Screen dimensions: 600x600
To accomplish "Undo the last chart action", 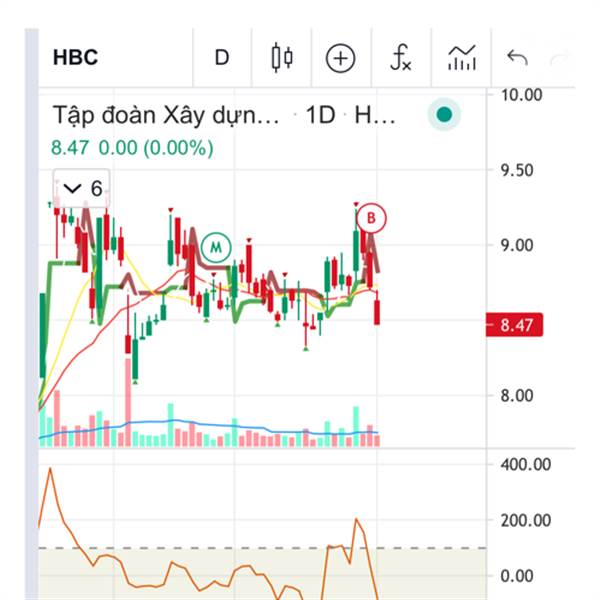I will (517, 58).
